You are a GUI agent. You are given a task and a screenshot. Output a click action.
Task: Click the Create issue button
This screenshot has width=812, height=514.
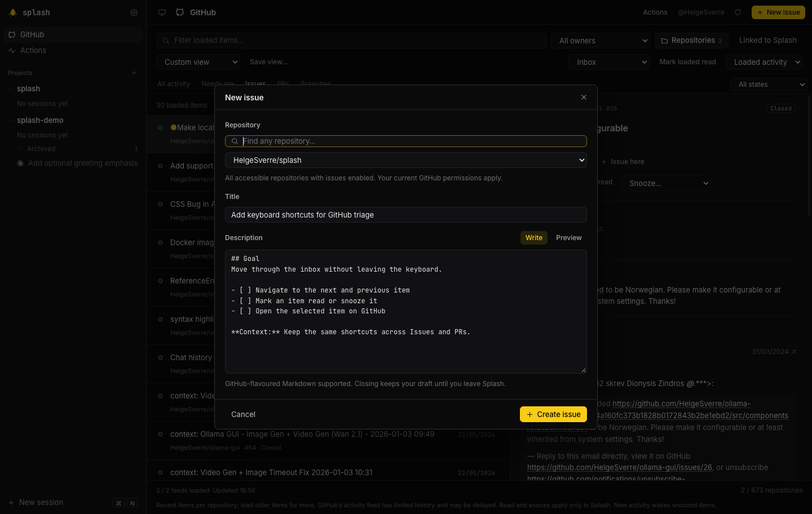click(x=553, y=414)
